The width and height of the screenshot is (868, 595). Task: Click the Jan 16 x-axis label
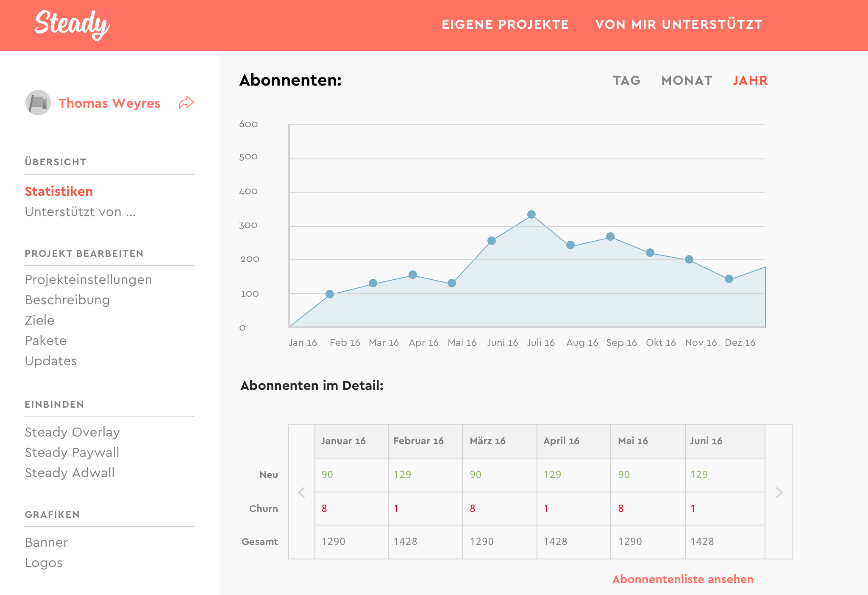[x=303, y=342]
